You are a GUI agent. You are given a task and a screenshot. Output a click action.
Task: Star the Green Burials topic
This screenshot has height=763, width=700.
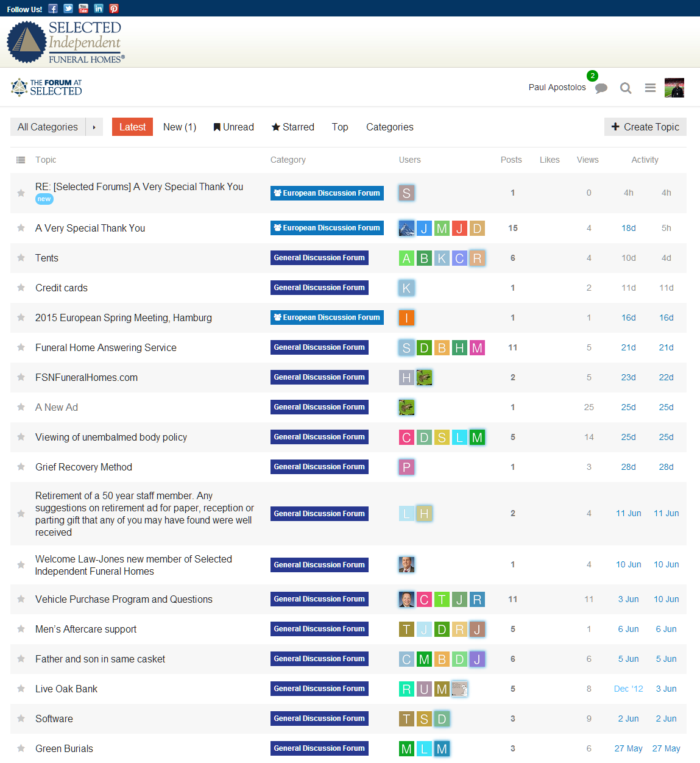(x=21, y=748)
